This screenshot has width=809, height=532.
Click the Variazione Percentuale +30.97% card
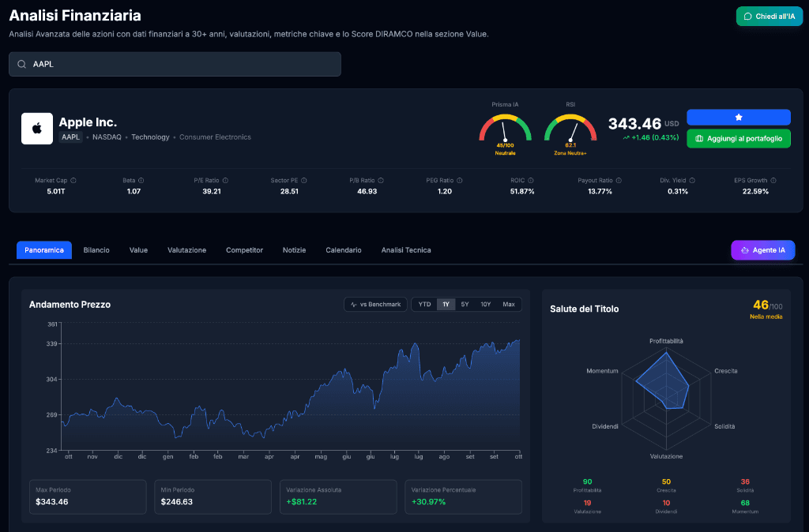(x=463, y=497)
